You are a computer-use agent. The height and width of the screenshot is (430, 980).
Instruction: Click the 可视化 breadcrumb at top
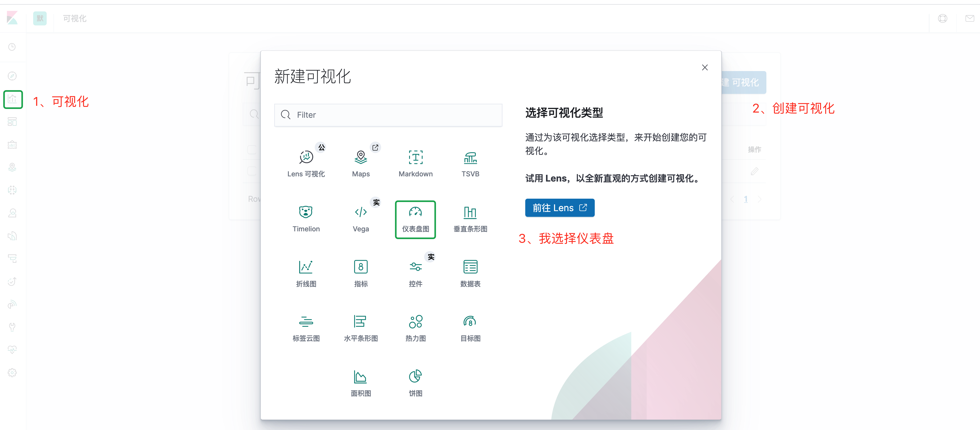point(75,18)
